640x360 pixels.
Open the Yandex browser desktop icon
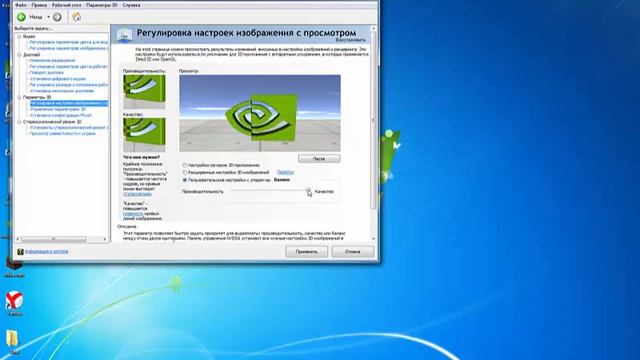(14, 301)
